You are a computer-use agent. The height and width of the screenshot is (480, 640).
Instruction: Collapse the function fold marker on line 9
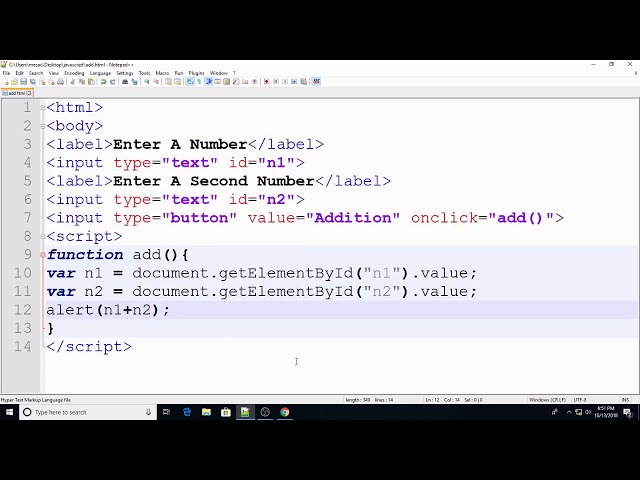pyautogui.click(x=42, y=255)
